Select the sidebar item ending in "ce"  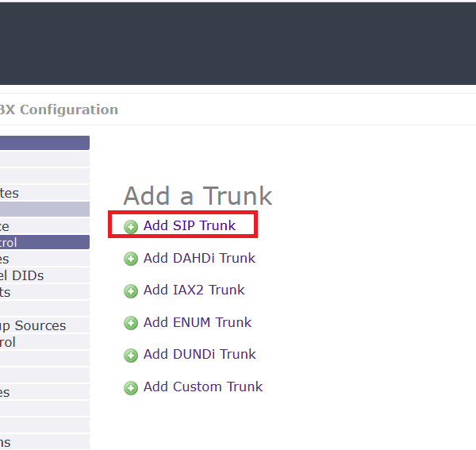6,226
